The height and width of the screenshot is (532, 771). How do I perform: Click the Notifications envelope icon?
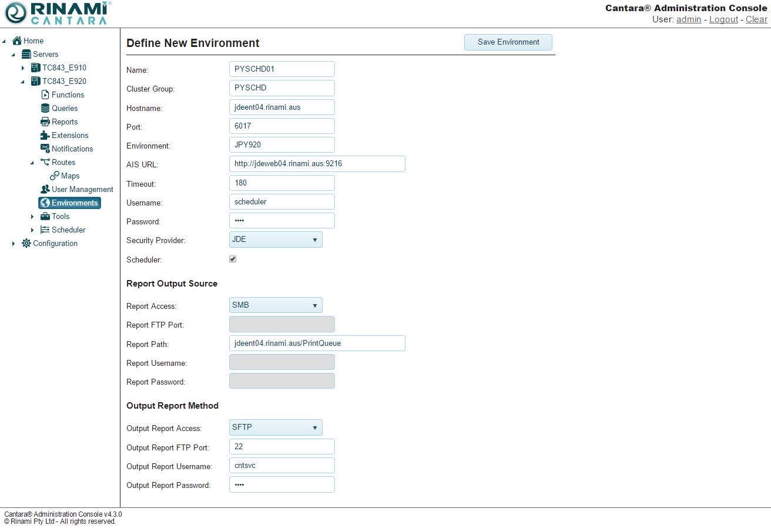45,149
